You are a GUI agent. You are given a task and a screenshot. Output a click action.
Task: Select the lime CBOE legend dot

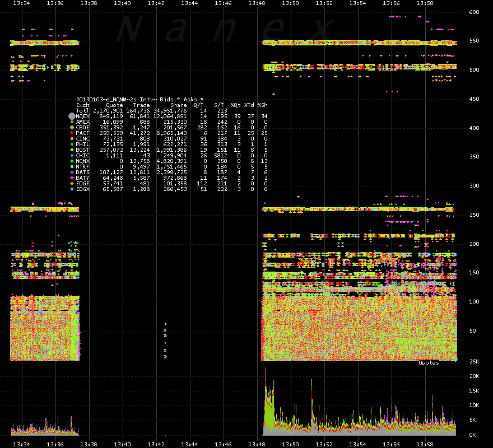72,128
